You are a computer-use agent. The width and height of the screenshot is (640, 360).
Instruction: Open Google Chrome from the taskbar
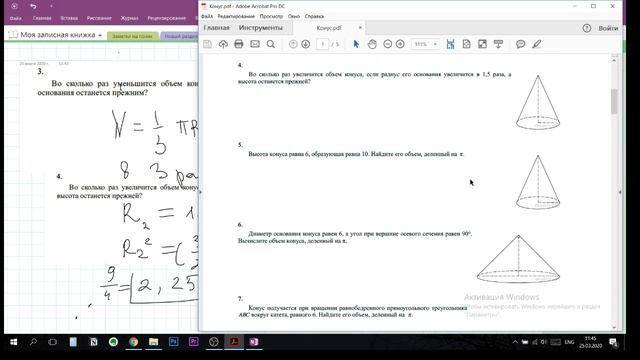pos(133,342)
